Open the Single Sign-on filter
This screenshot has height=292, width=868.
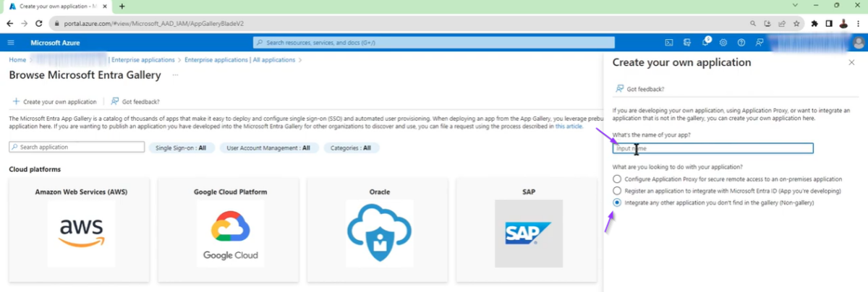(182, 147)
